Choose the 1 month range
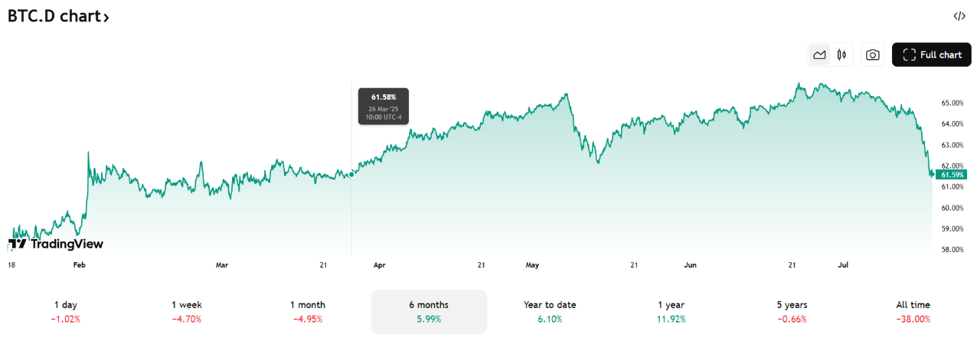The width and height of the screenshot is (980, 348). 308,311
